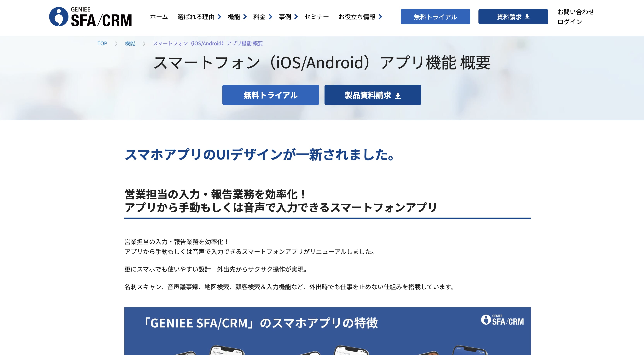Click download icon on 製品資料請求 button
Viewport: 644px width, 355px height.
coord(398,96)
